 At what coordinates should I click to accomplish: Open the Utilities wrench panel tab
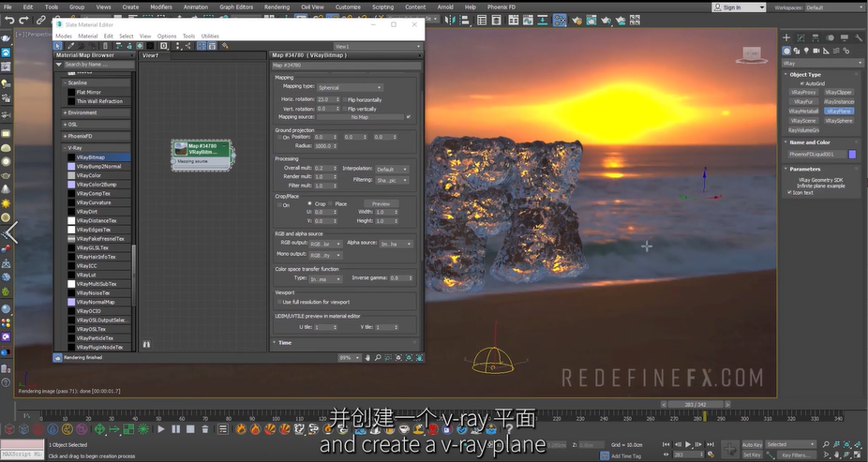coord(858,37)
